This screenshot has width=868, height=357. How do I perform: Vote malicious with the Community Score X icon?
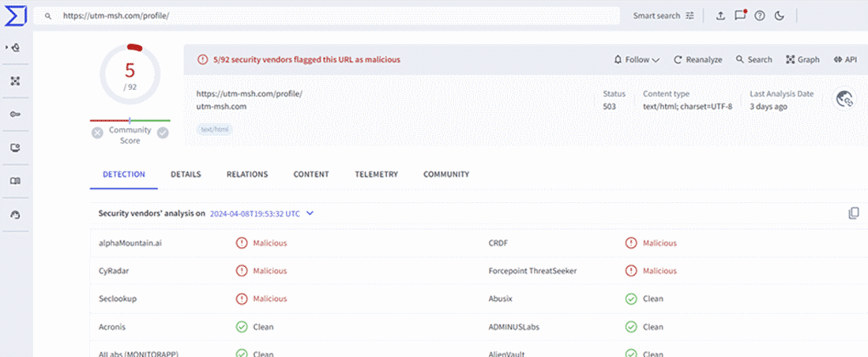point(97,133)
